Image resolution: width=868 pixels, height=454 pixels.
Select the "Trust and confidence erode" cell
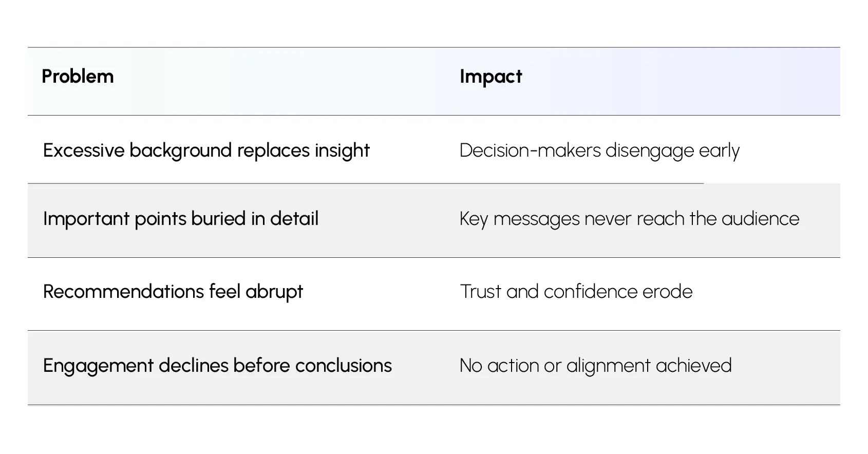click(576, 292)
